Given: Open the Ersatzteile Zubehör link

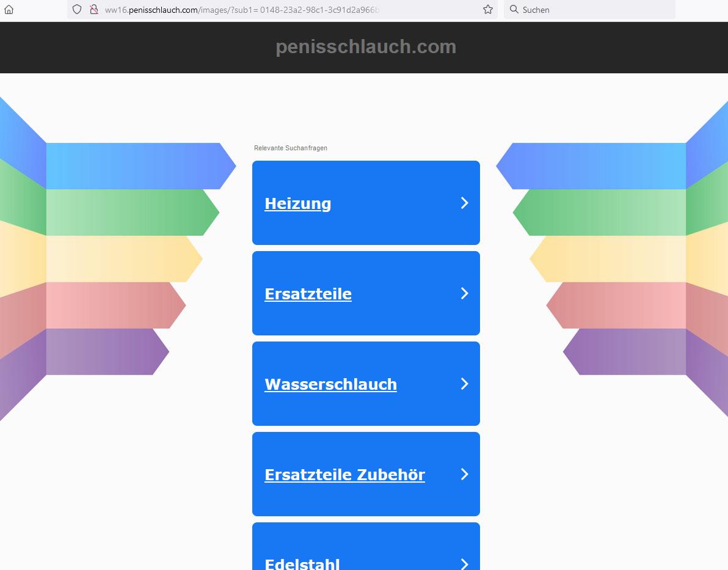Looking at the screenshot, I should click(344, 475).
